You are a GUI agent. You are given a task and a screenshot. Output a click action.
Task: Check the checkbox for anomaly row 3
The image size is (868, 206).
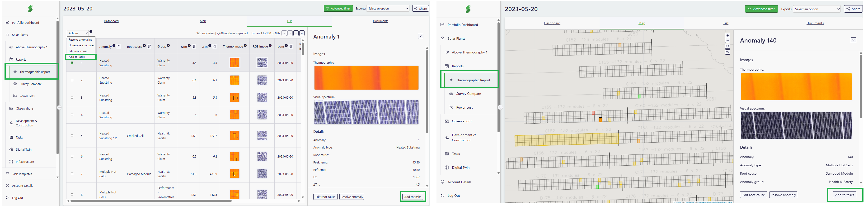point(72,97)
